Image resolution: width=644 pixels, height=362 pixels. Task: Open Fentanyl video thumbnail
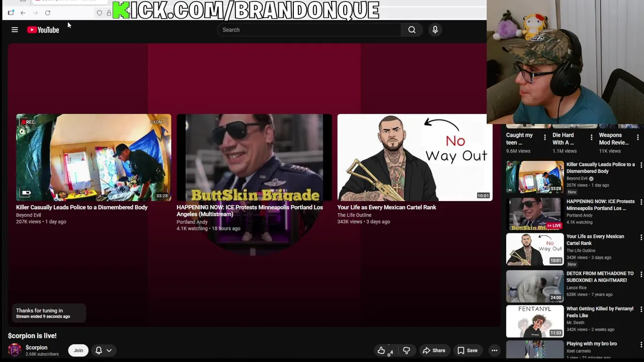coord(535,321)
